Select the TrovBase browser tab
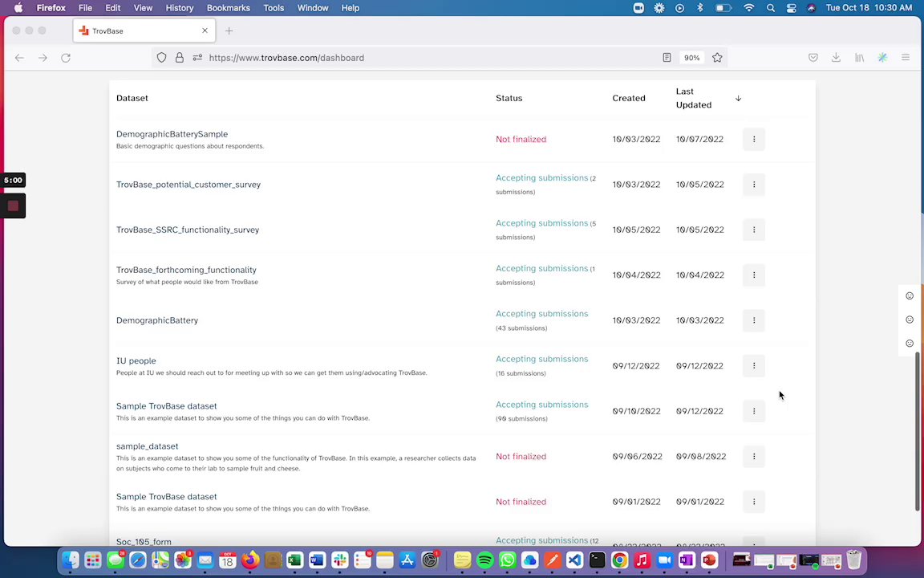The height and width of the screenshot is (578, 924). tap(144, 31)
